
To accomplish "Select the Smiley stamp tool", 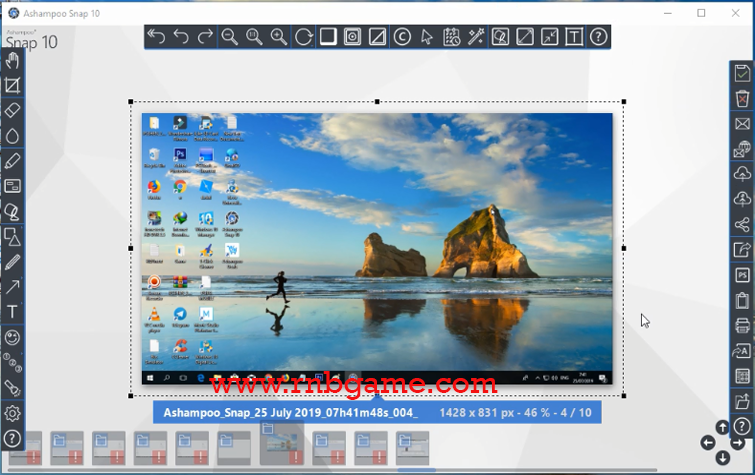I will (x=12, y=337).
